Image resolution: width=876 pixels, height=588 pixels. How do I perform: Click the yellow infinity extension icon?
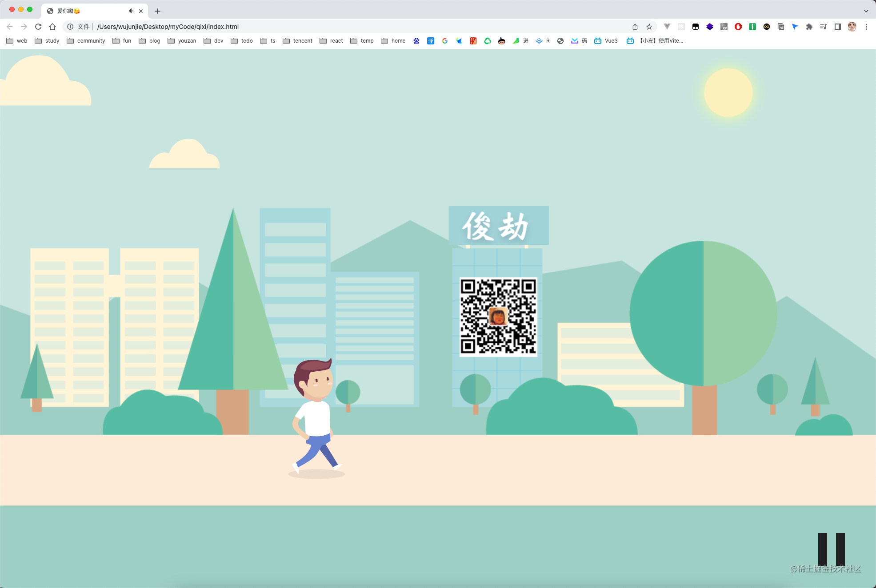[x=767, y=27]
